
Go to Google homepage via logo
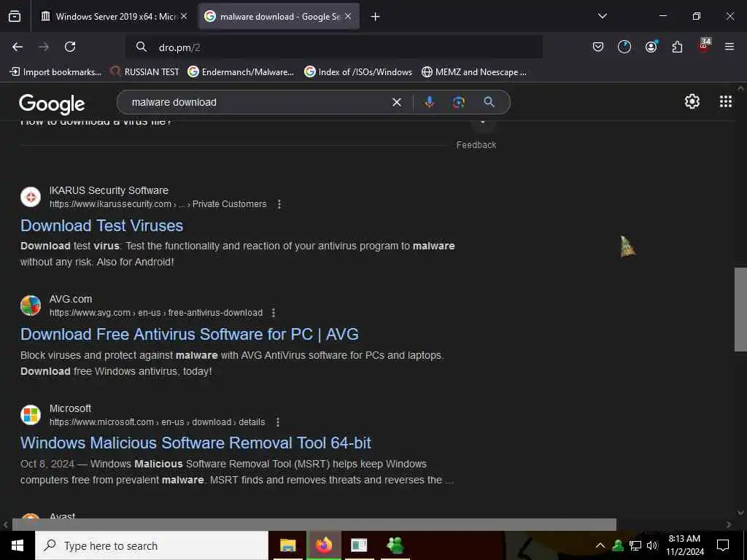click(52, 104)
